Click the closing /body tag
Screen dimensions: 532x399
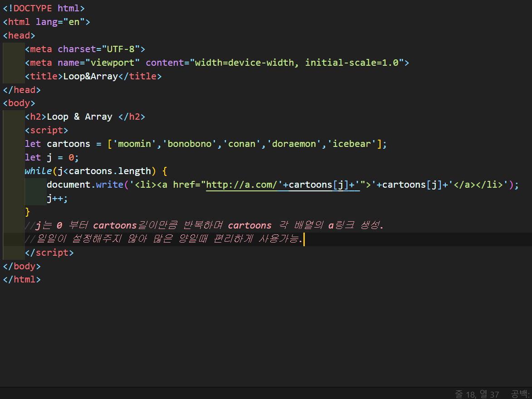point(22,266)
